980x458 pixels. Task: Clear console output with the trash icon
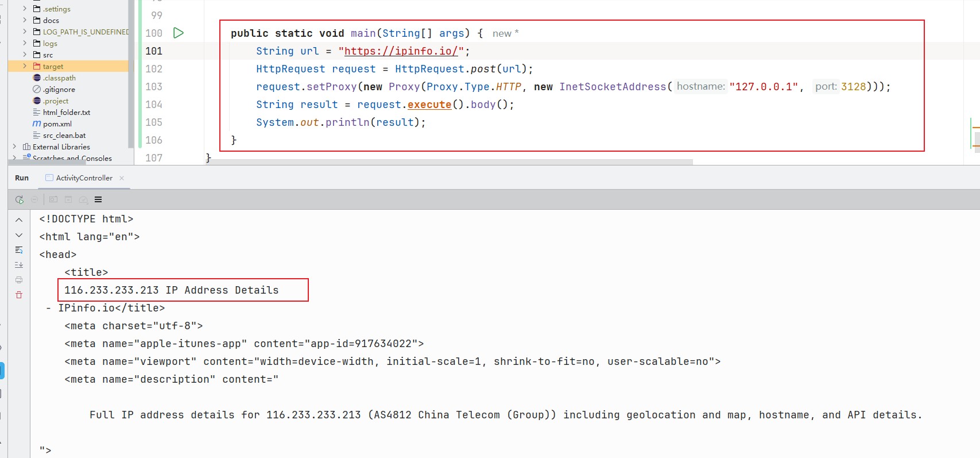(x=19, y=295)
